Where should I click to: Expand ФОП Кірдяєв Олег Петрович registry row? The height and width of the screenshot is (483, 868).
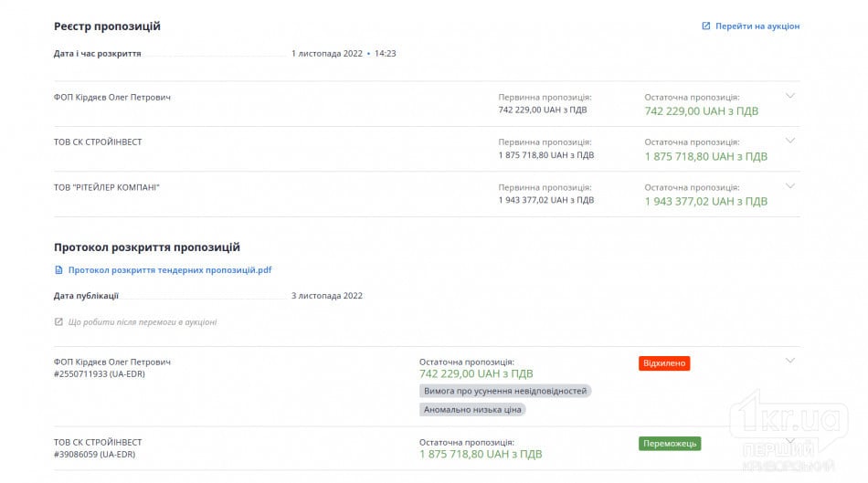[x=790, y=96]
